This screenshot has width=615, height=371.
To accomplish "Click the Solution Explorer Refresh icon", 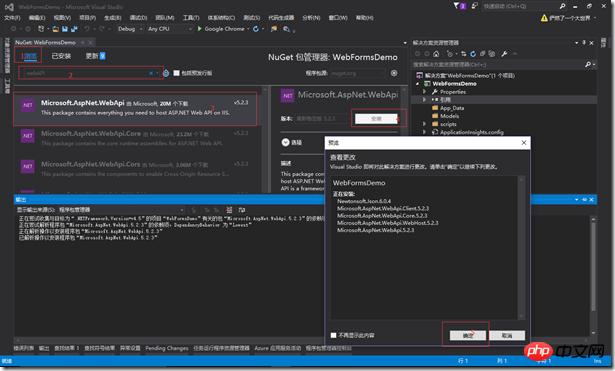I will (x=473, y=54).
